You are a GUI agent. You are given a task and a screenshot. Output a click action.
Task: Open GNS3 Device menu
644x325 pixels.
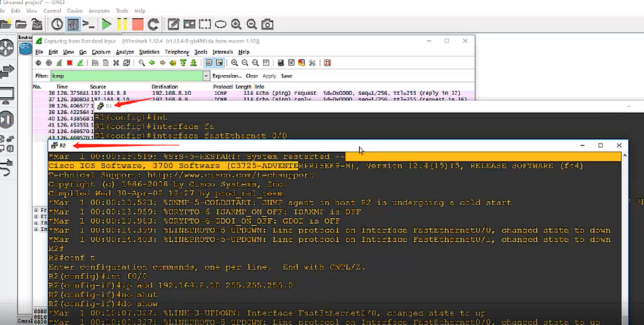[x=75, y=11]
